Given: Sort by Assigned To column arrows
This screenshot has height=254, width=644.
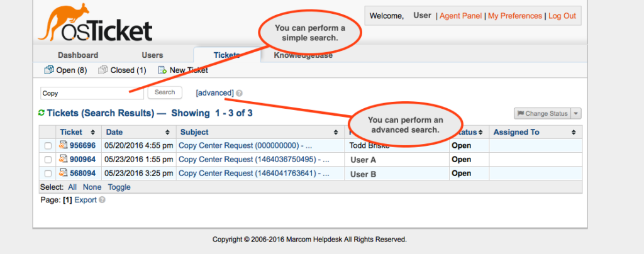Looking at the screenshot, I should click(x=574, y=133).
